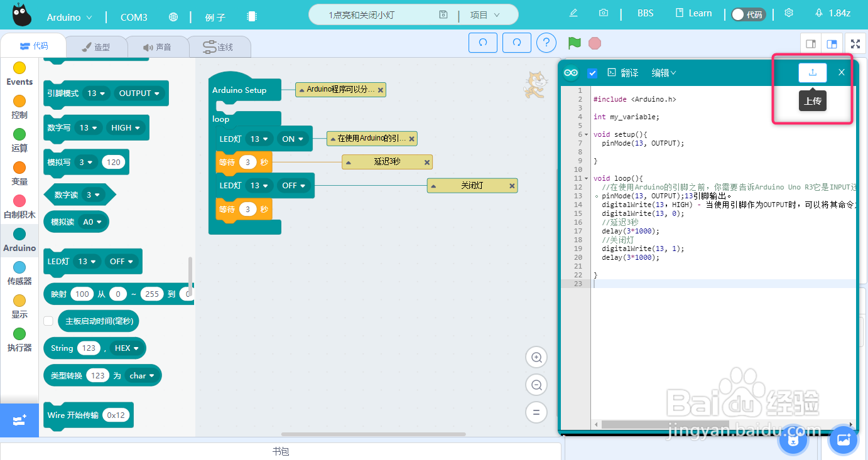Open A0 dropdown on 模拟读 block

coord(92,222)
